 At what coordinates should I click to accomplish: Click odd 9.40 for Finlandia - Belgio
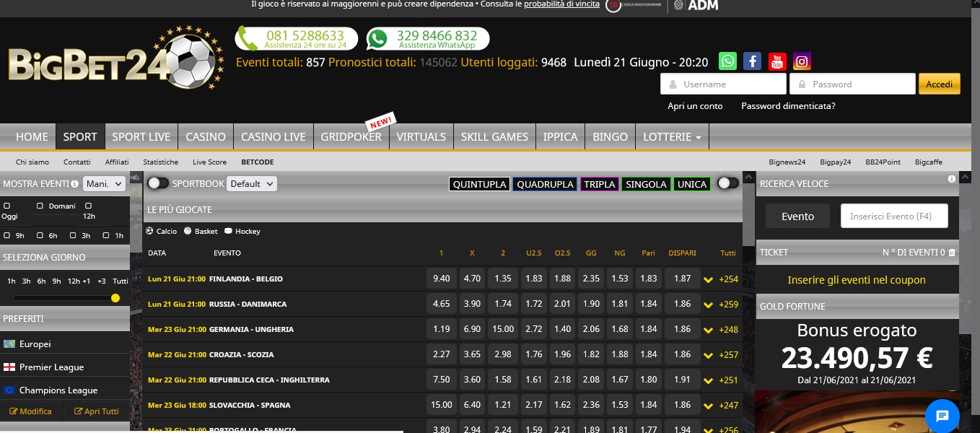pos(442,279)
